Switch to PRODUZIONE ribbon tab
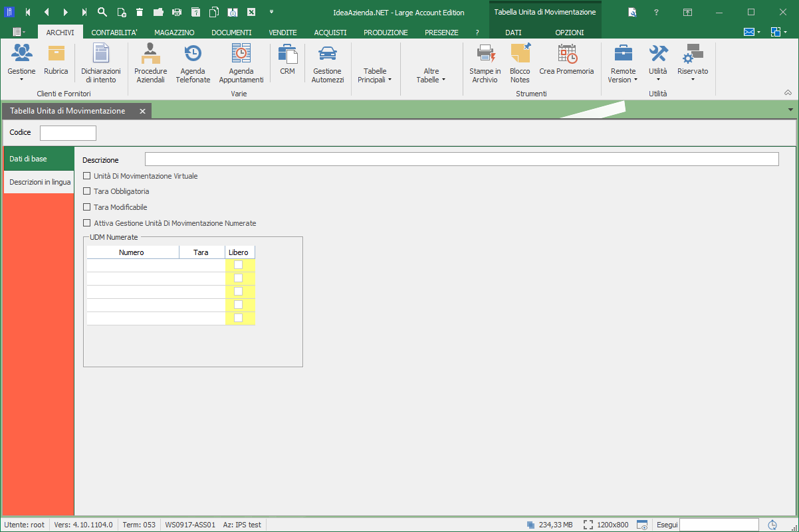 (x=386, y=32)
